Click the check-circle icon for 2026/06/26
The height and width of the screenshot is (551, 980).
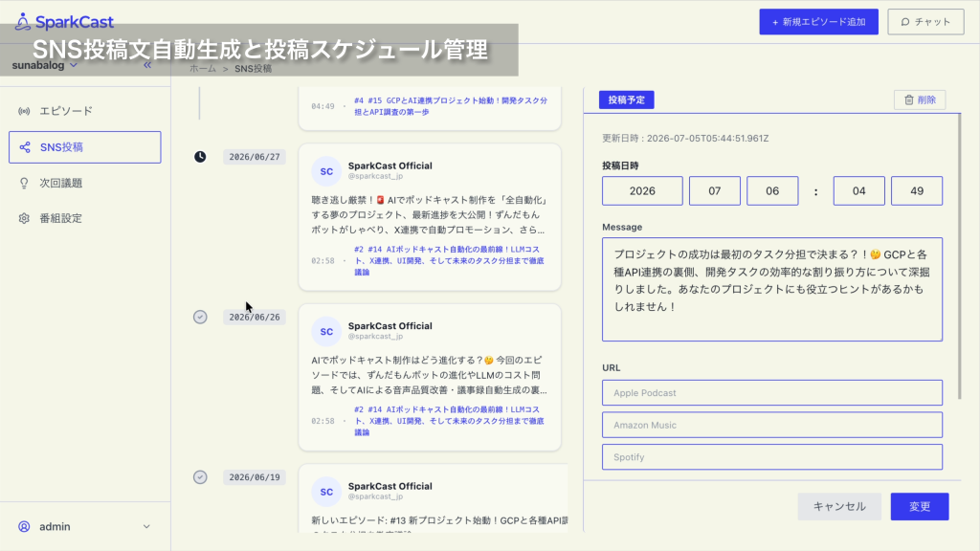pyautogui.click(x=200, y=317)
